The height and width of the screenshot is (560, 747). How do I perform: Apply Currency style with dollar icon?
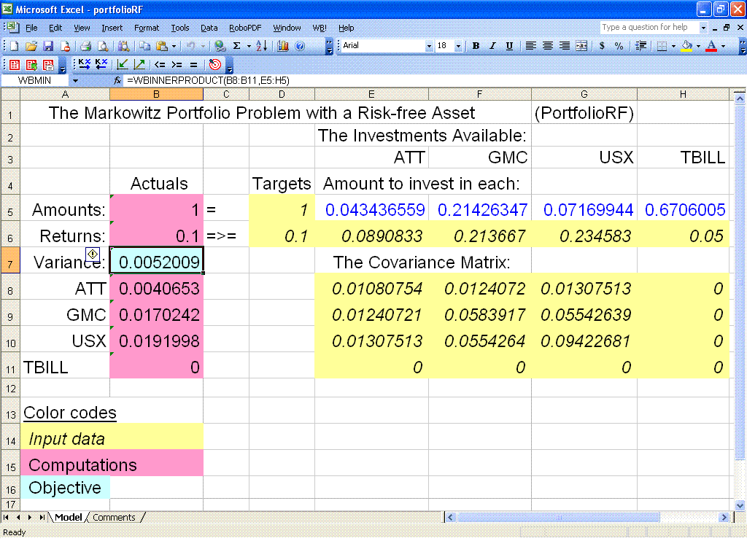tap(602, 46)
